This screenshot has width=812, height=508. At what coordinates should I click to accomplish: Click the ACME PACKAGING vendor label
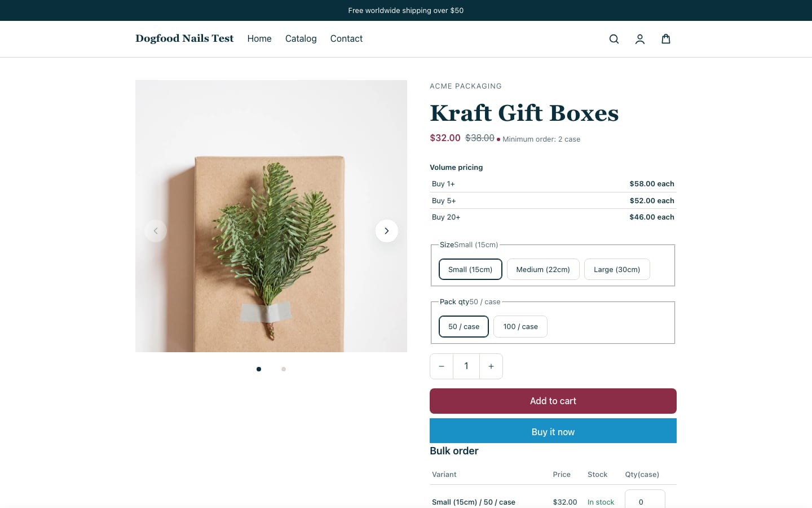coord(466,86)
